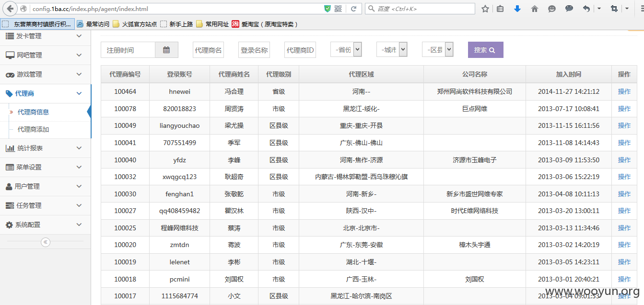Open 东营莱商村镇银行 bookmark
This screenshot has height=305, width=644.
tap(37, 24)
